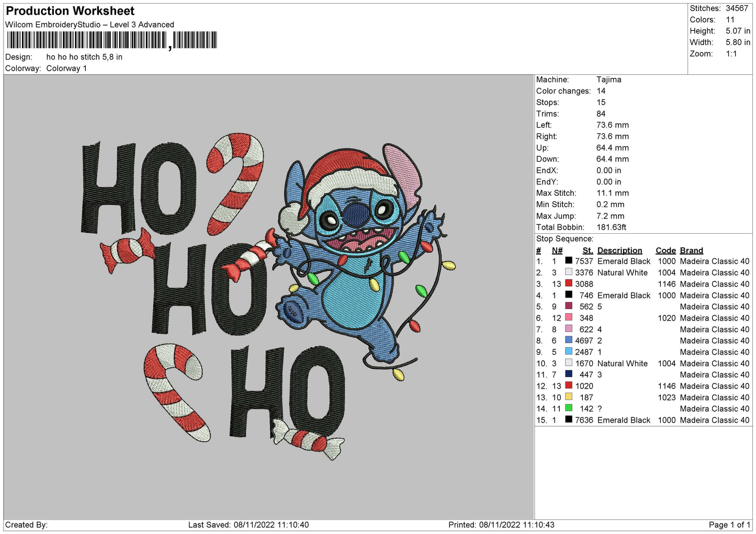This screenshot has width=756, height=534.
Task: Click the 'Brand' column header
Action: pyautogui.click(x=692, y=251)
